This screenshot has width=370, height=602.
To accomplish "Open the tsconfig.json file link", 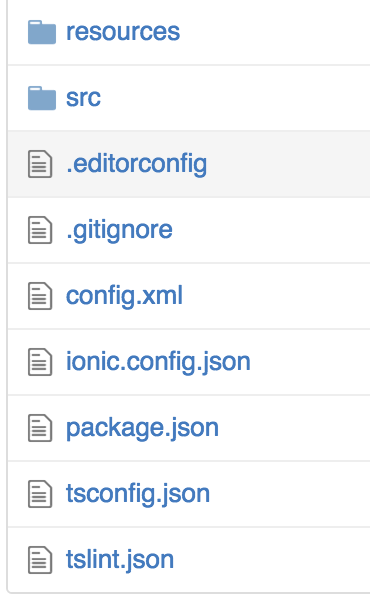I will coord(138,494).
